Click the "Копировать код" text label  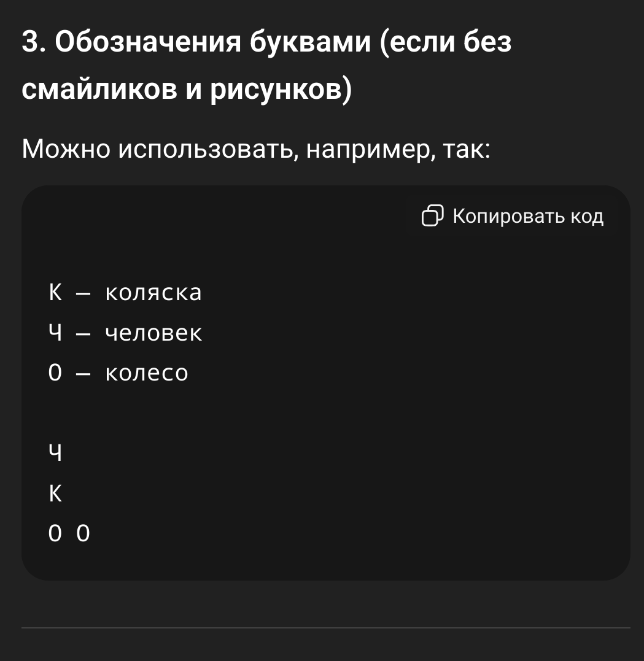pos(528,216)
